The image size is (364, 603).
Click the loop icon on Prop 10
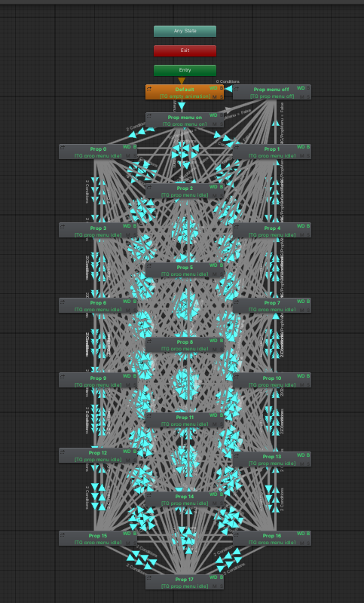coord(237,377)
